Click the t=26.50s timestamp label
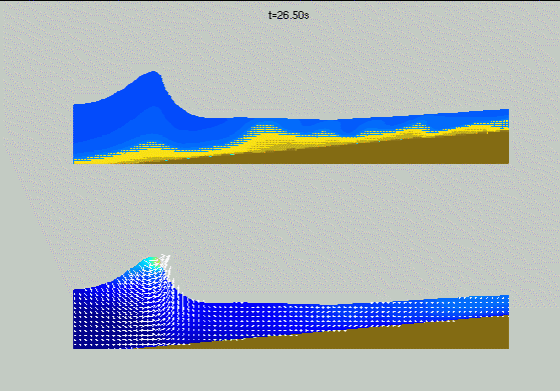The height and width of the screenshot is (391, 560). 289,15
